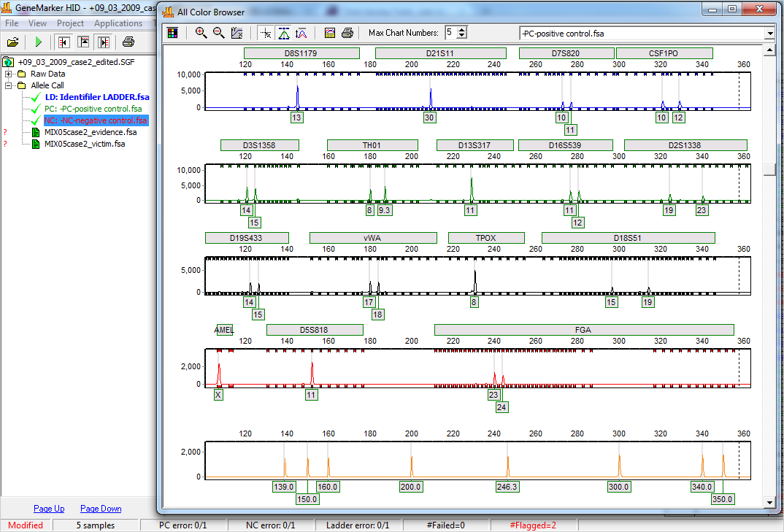Select MIX05case2_evidence.fsa in the tree

click(x=91, y=133)
